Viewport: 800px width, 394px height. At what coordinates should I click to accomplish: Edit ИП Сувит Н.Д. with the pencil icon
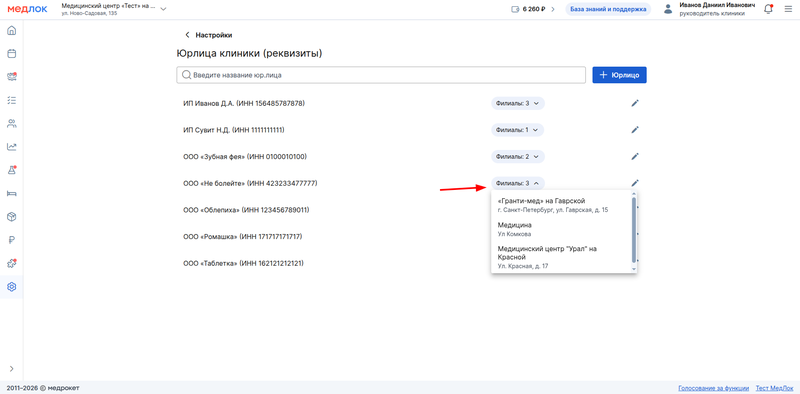click(635, 130)
